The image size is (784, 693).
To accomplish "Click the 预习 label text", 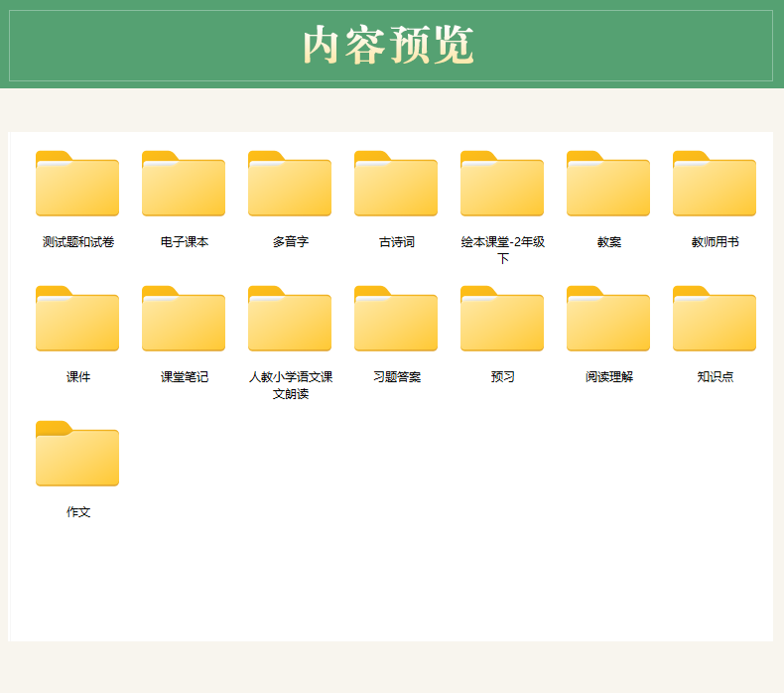I will [x=502, y=376].
